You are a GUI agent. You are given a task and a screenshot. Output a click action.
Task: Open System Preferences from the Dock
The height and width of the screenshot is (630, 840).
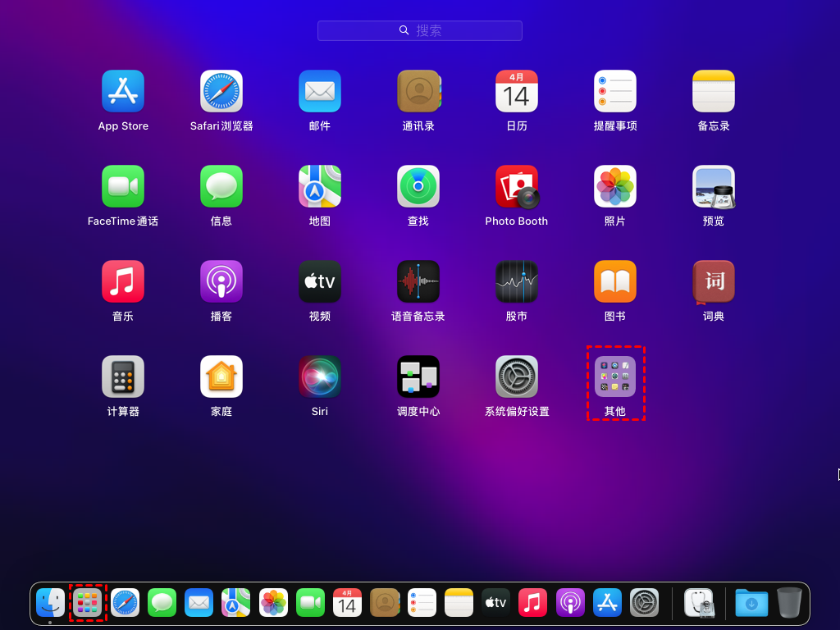[644, 603]
